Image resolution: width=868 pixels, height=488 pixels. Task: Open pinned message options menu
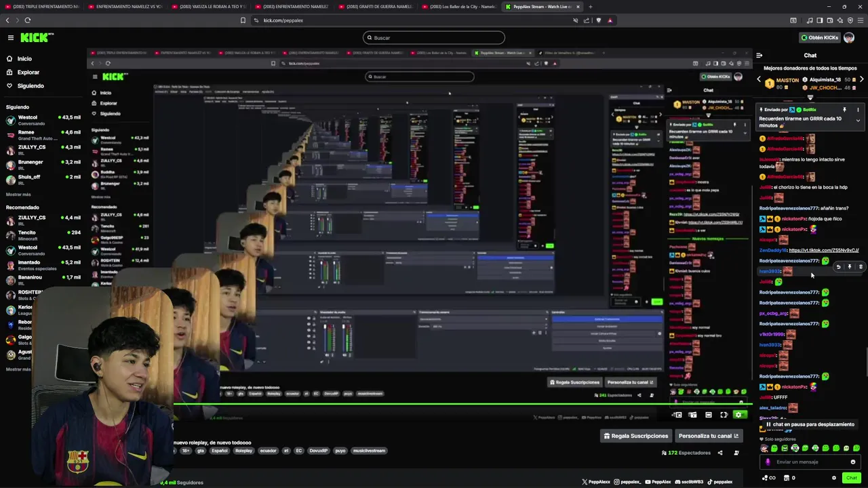coord(858,110)
